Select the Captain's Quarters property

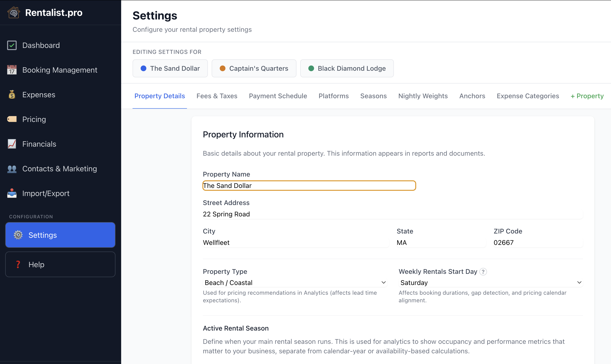[x=254, y=68]
